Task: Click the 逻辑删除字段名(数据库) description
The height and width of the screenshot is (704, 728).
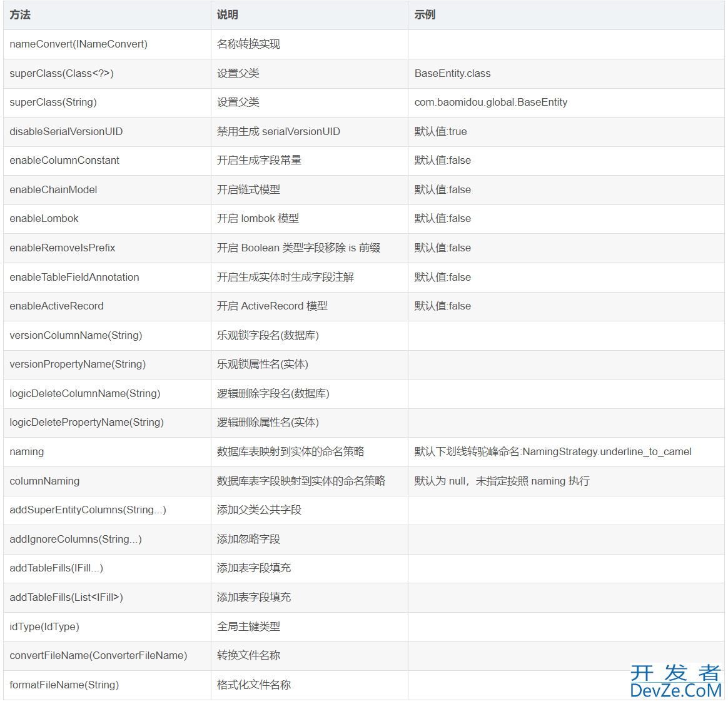Action: click(x=273, y=393)
